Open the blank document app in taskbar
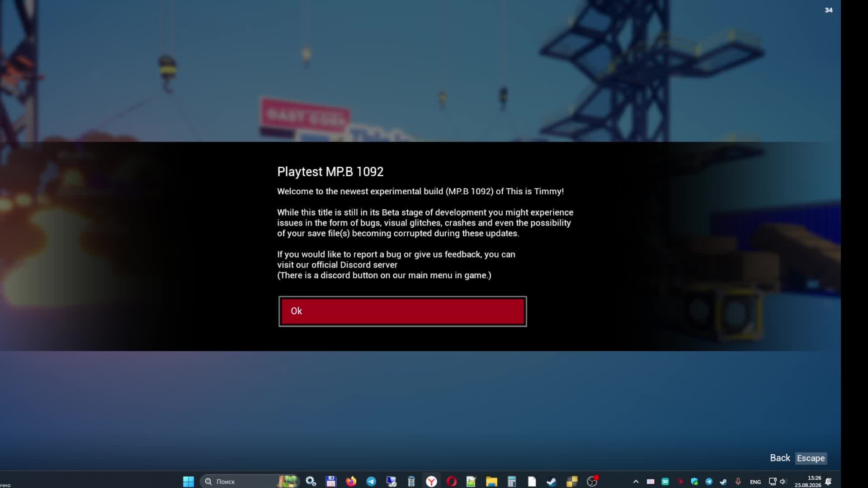 pos(532,482)
